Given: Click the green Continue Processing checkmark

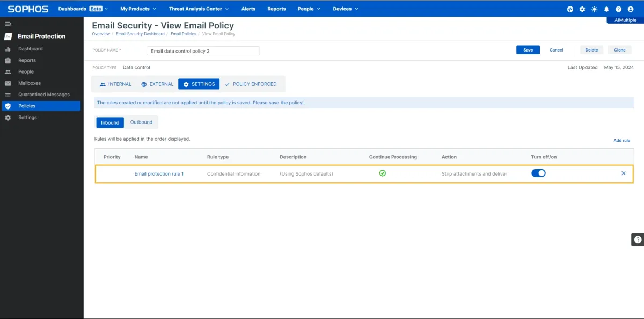Looking at the screenshot, I should [383, 173].
